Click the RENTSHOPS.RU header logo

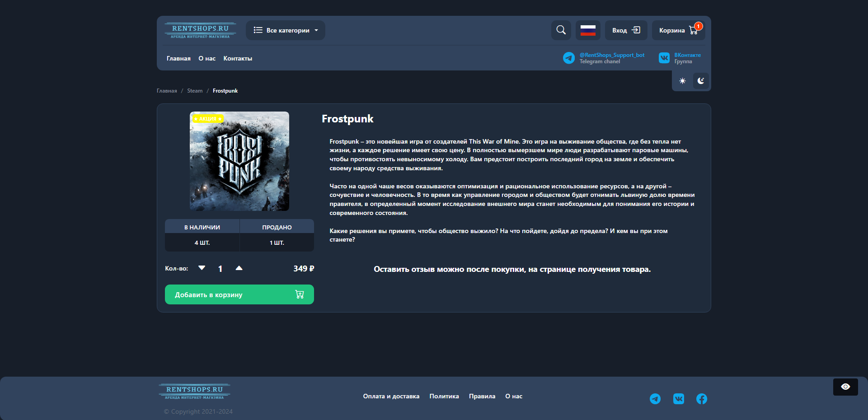(201, 30)
